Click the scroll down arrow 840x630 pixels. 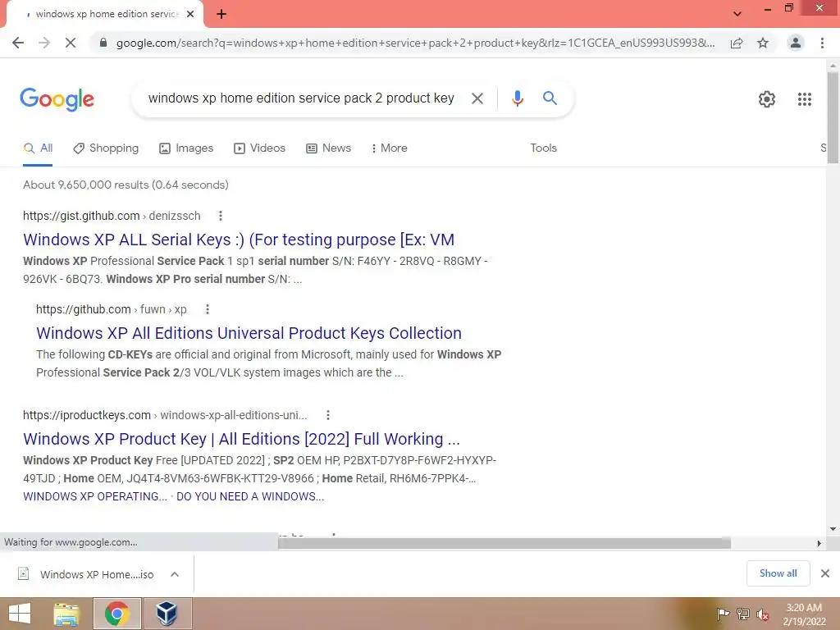pyautogui.click(x=833, y=529)
